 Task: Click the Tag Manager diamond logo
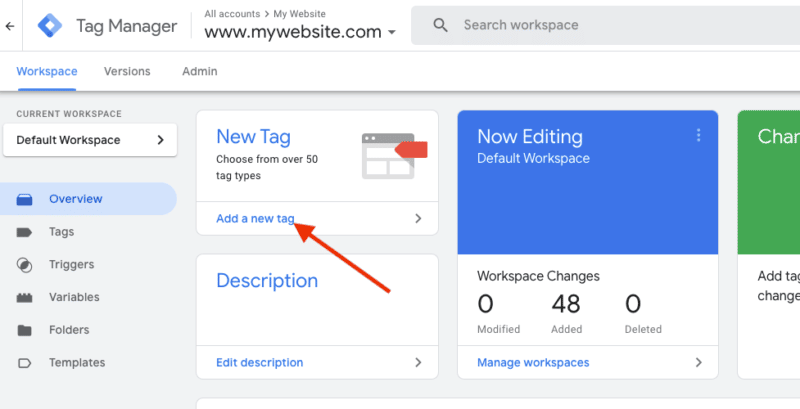pyautogui.click(x=50, y=25)
